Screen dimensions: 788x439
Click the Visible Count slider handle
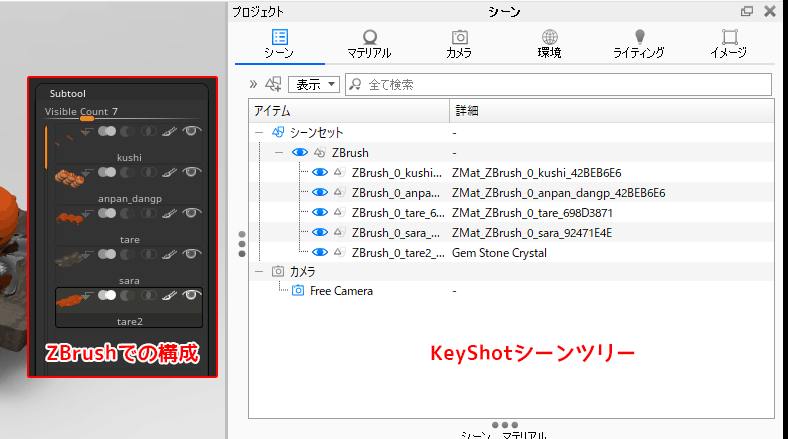(x=87, y=119)
